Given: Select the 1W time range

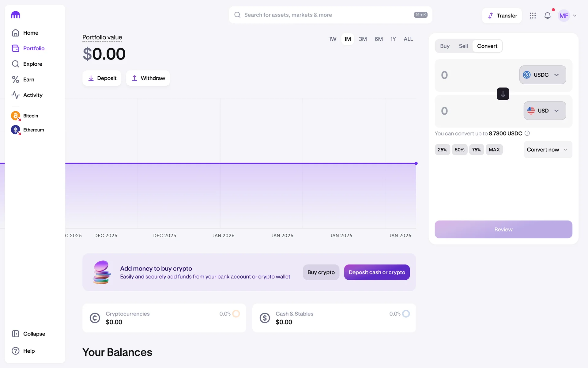Looking at the screenshot, I should click(x=332, y=39).
